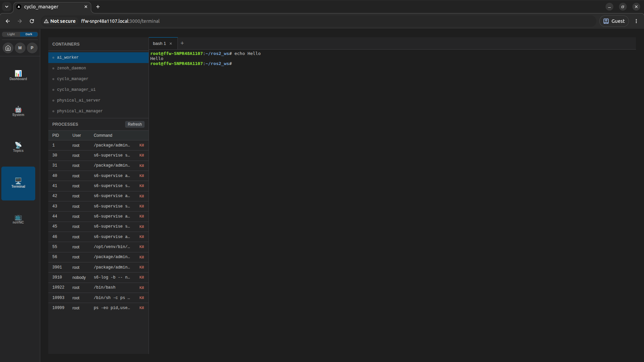Click the terminal prompt line to focus
The image size is (644, 362).
(x=191, y=64)
